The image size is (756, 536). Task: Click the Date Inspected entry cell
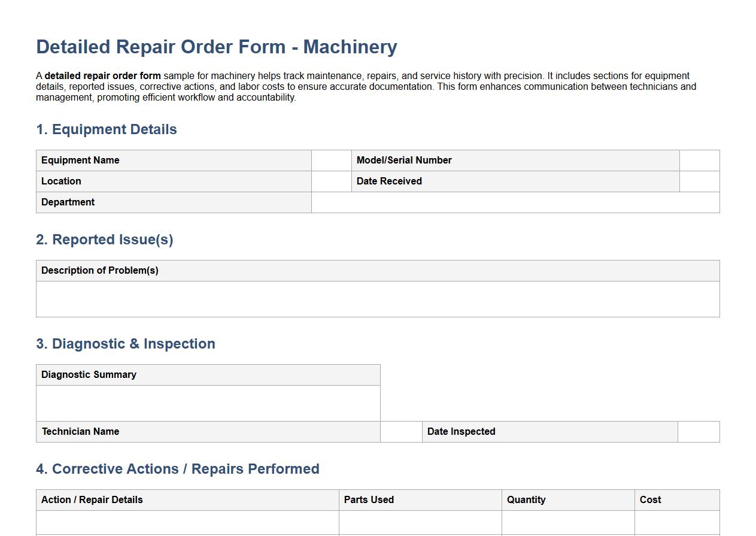coord(699,431)
